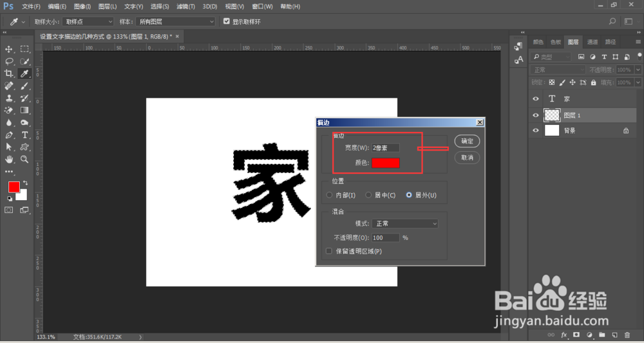This screenshot has height=343, width=644.
Task: Select the Custom Shape tool
Action: (24, 147)
